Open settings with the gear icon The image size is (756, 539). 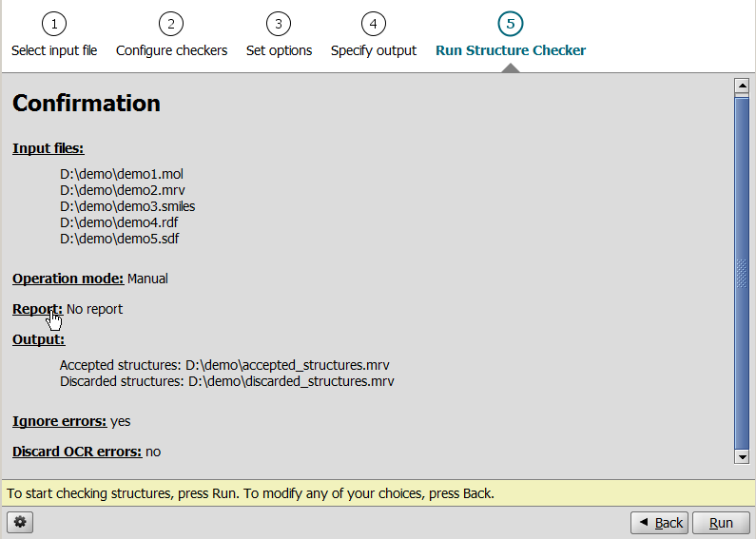point(20,522)
